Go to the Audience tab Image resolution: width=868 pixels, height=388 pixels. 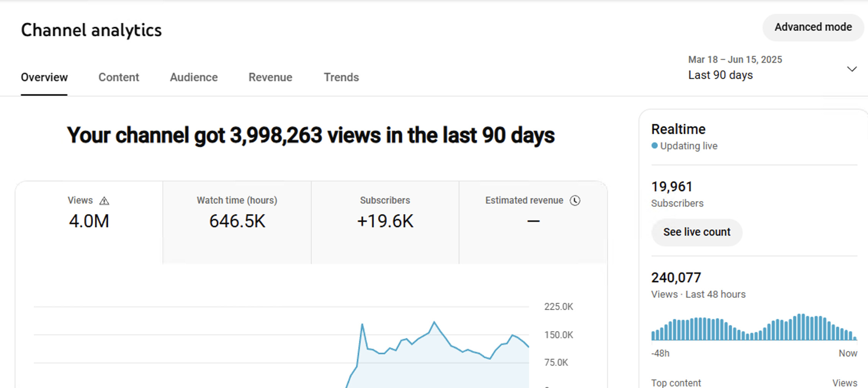coord(194,77)
